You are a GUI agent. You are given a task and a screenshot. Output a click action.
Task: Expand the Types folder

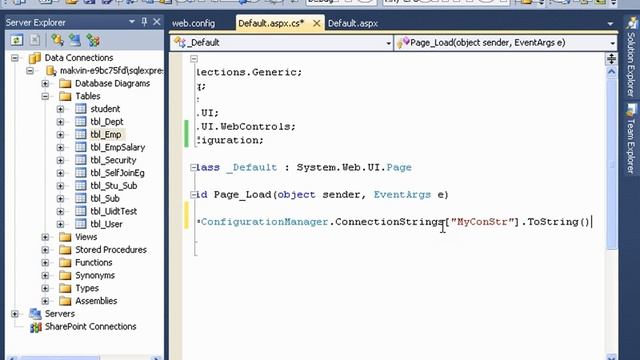tap(45, 288)
